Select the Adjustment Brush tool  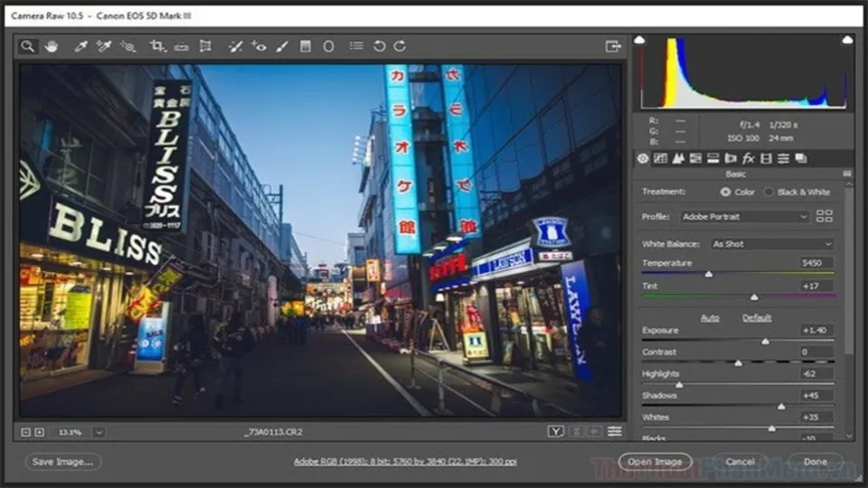[282, 46]
